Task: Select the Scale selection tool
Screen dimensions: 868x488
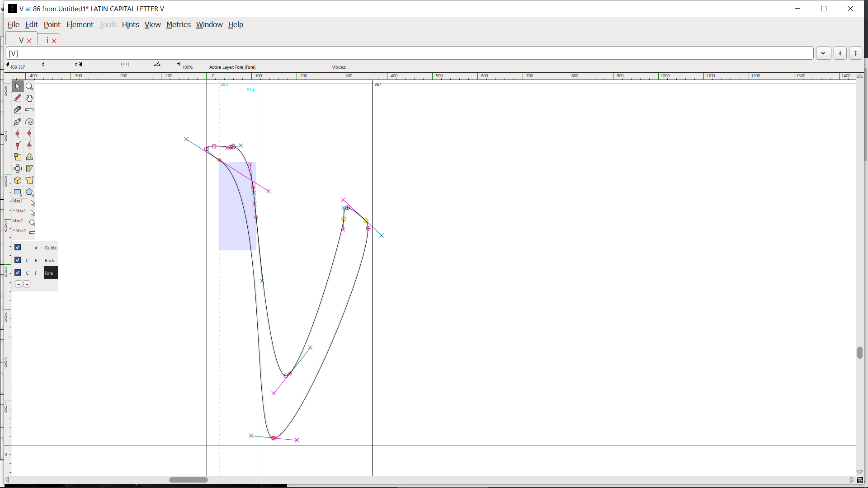Action: (x=18, y=157)
